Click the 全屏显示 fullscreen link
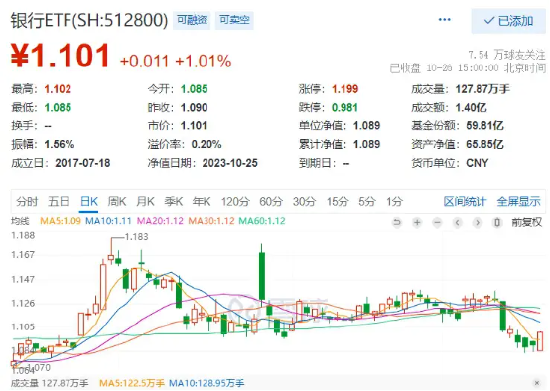 (518, 202)
